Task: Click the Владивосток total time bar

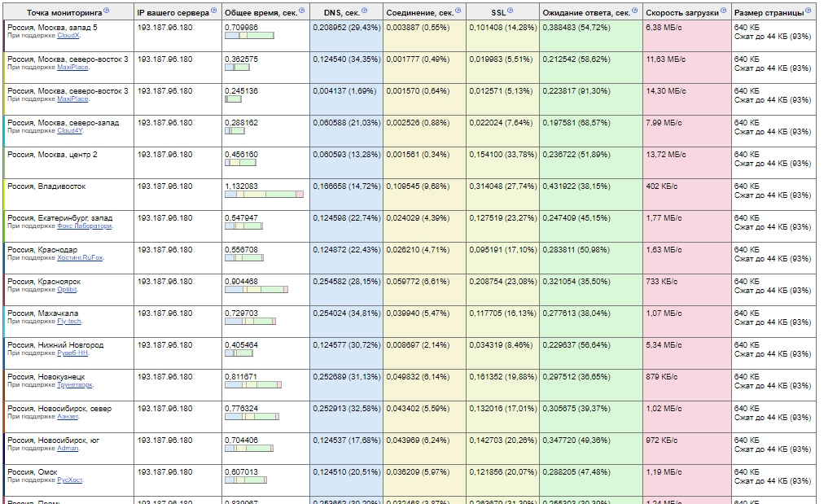Action: [x=264, y=194]
